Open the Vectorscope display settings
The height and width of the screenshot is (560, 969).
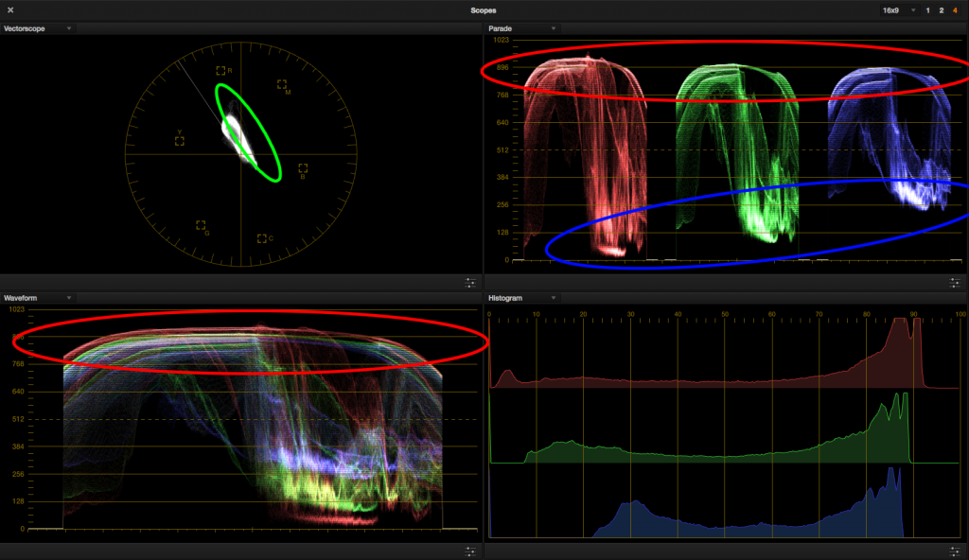(470, 281)
